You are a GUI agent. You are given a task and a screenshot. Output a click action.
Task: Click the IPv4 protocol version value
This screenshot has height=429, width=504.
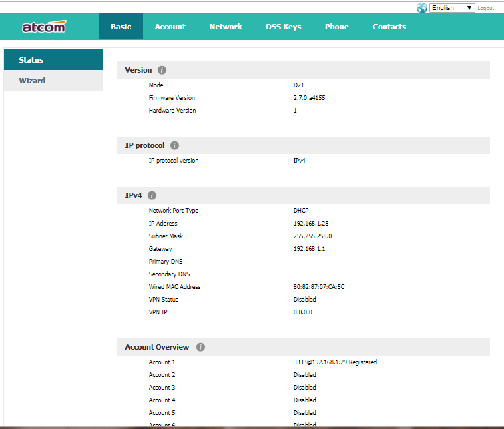point(299,160)
